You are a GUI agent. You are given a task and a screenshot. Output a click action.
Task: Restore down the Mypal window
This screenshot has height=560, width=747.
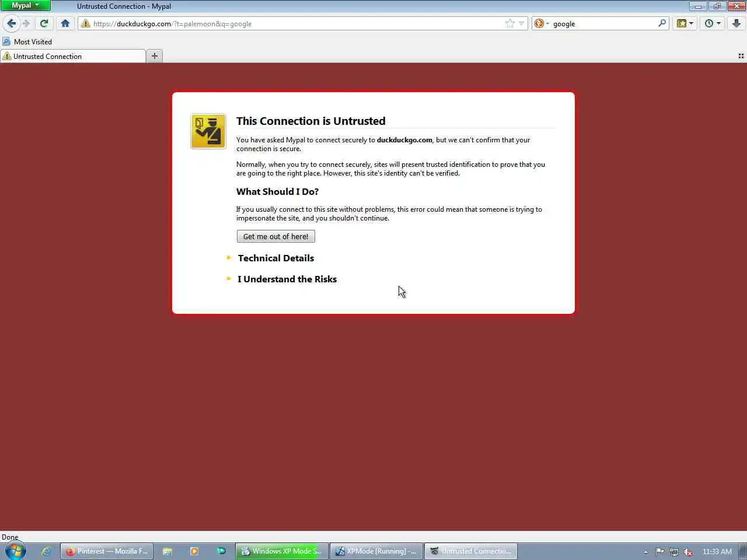click(x=717, y=6)
